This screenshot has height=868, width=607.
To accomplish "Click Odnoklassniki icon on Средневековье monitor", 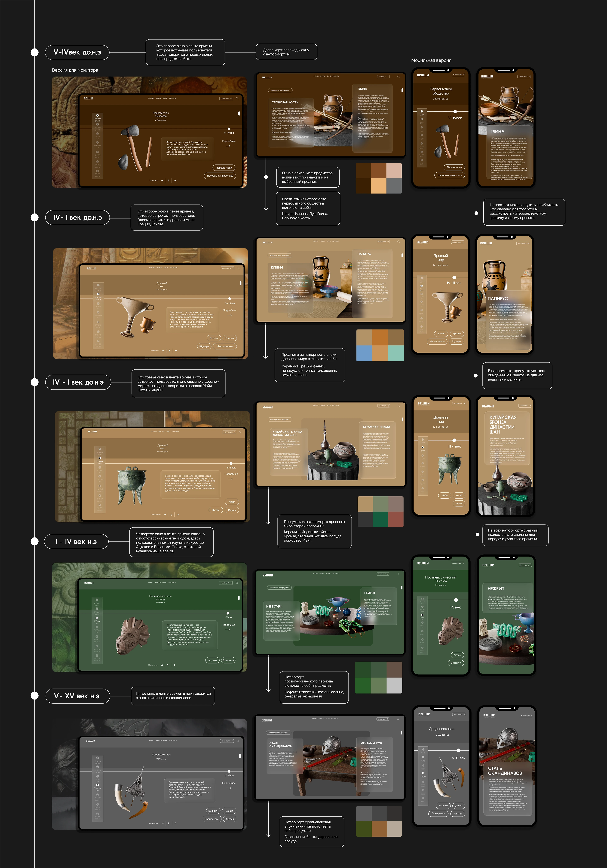I will 169,823.
